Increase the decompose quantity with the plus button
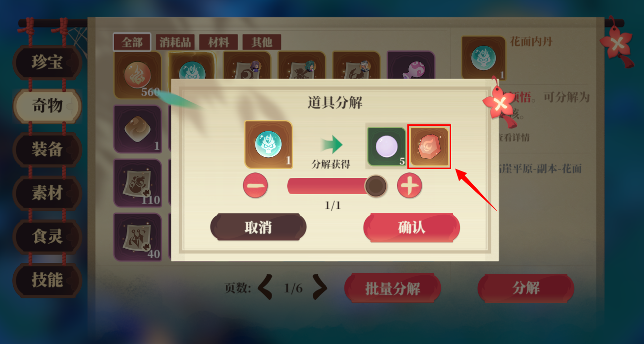This screenshot has height=344, width=644. point(410,186)
